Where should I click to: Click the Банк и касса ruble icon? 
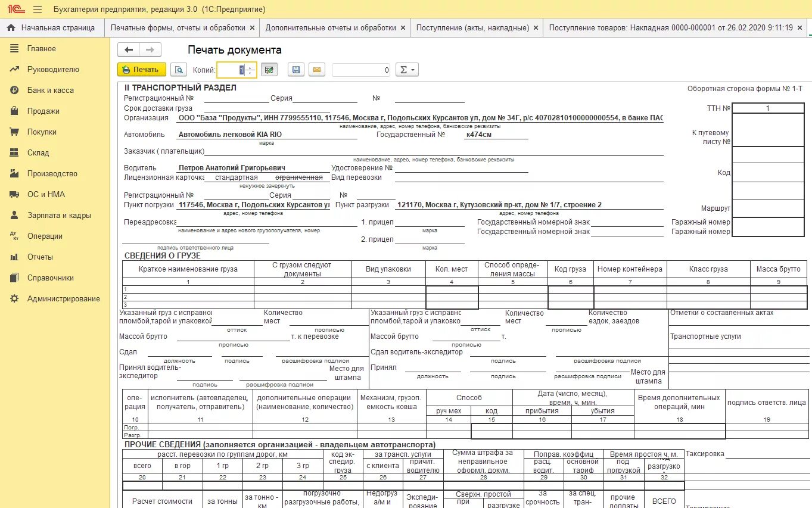pos(14,91)
